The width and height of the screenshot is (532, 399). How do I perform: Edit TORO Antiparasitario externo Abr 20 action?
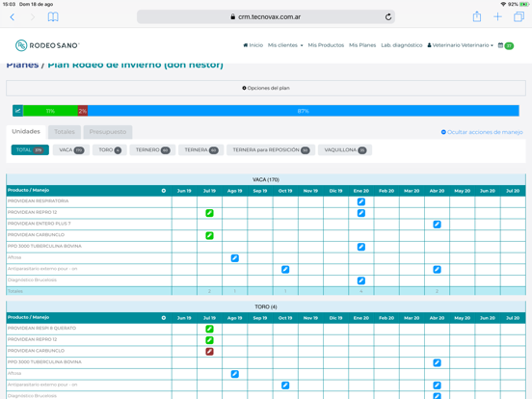437,386
